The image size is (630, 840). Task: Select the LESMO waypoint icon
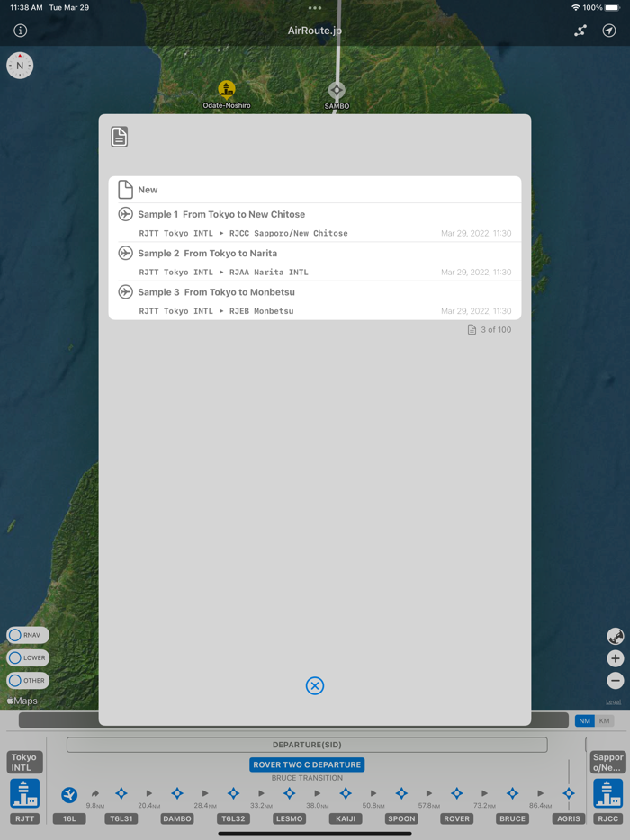click(x=290, y=793)
